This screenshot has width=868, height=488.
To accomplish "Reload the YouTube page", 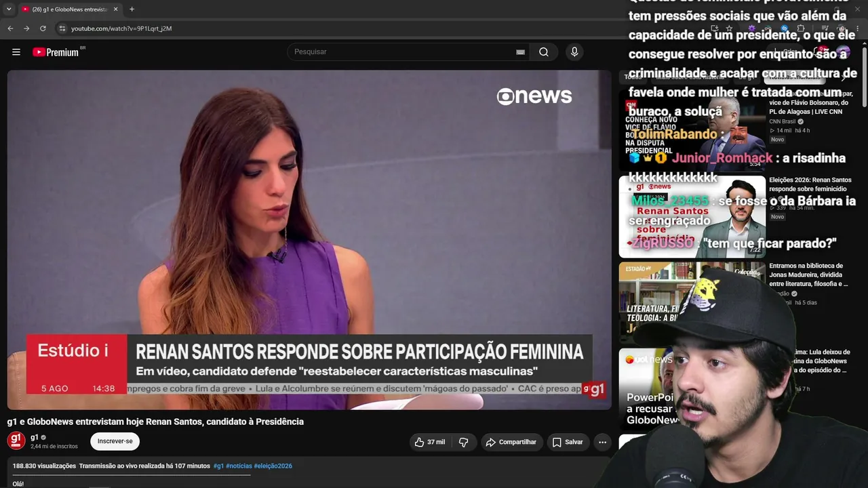I will pos(43,28).
